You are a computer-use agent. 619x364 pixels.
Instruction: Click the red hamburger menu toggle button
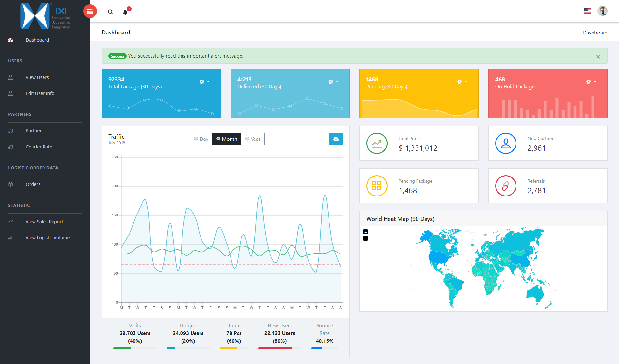coord(90,11)
